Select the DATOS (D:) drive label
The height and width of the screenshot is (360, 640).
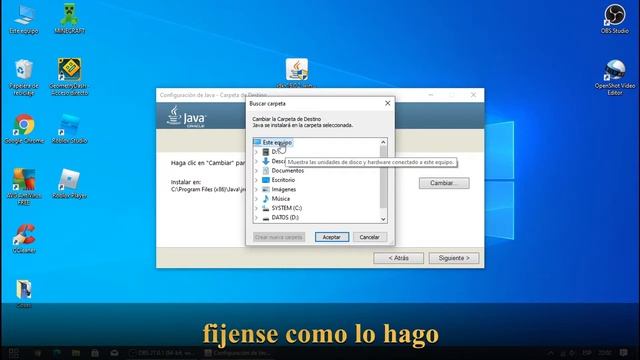tap(285, 218)
